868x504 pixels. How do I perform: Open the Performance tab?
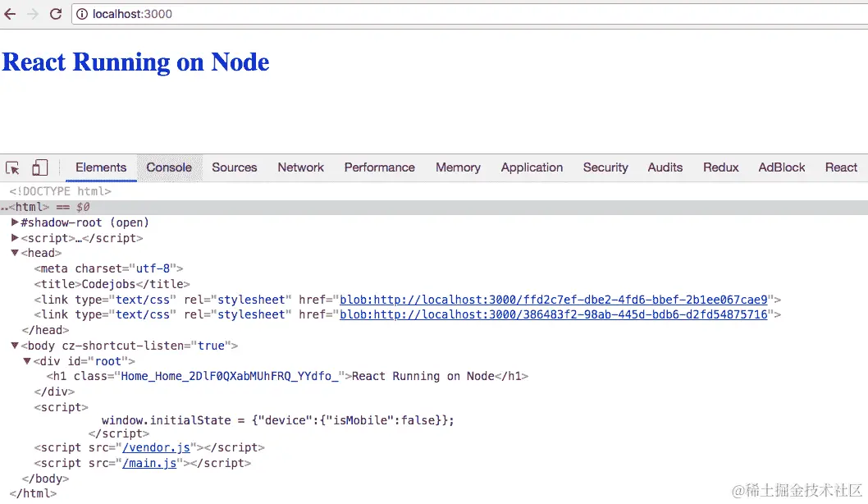(x=379, y=167)
